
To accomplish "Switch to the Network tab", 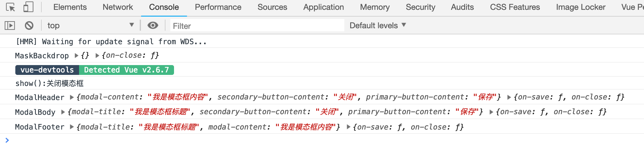I will (x=118, y=7).
